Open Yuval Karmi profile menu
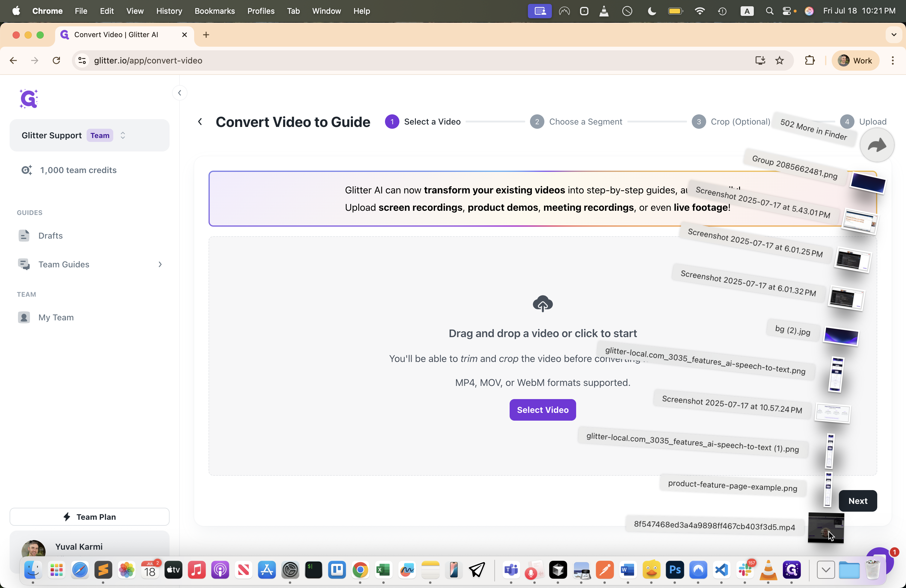Image resolution: width=906 pixels, height=588 pixels. (90, 548)
